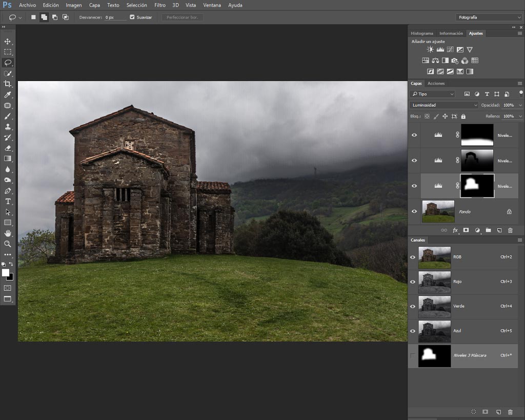Image resolution: width=525 pixels, height=420 pixels.
Task: Click the foreground color swatch
Action: (5, 272)
